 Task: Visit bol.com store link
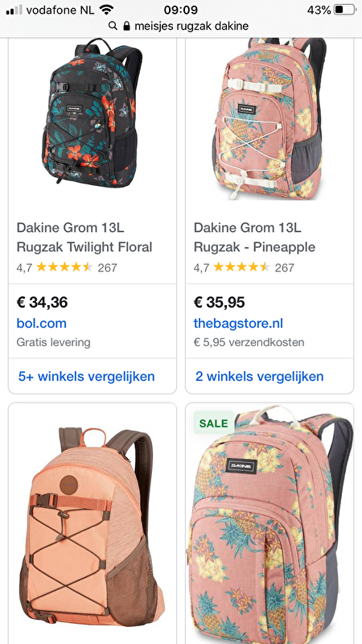click(x=42, y=324)
